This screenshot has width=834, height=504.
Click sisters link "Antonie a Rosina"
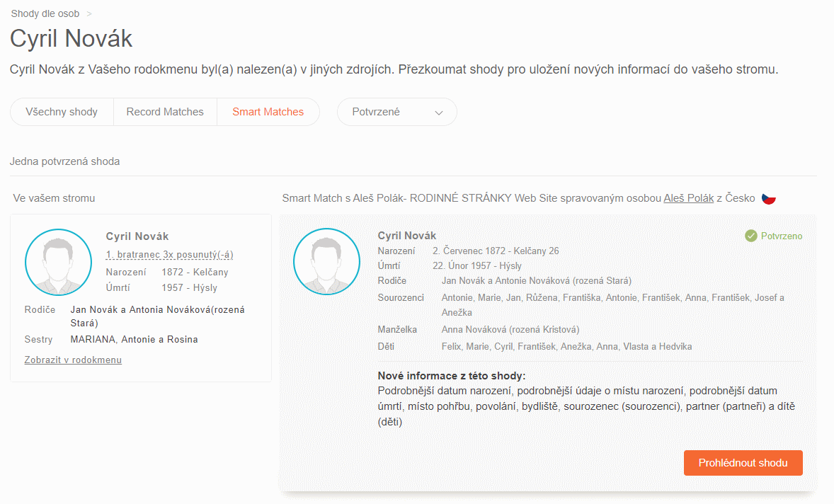(160, 339)
